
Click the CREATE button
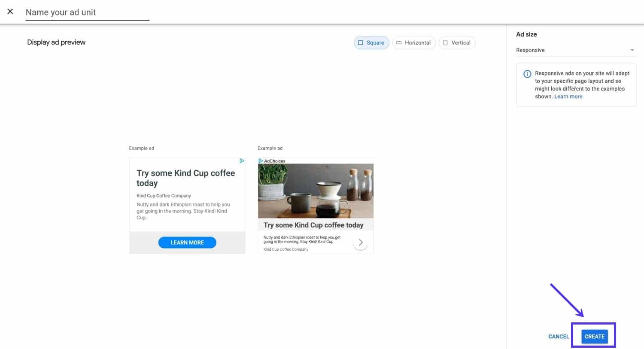594,336
